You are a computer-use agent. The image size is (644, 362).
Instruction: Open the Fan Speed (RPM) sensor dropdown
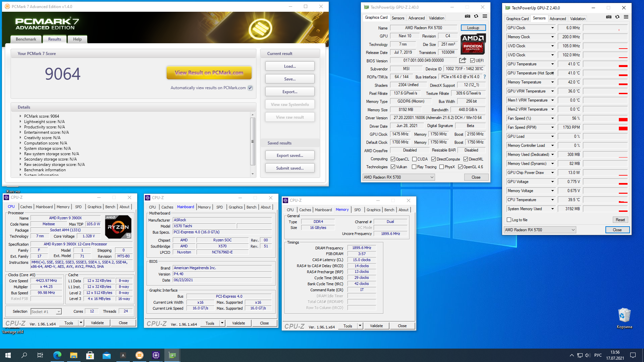(x=552, y=127)
